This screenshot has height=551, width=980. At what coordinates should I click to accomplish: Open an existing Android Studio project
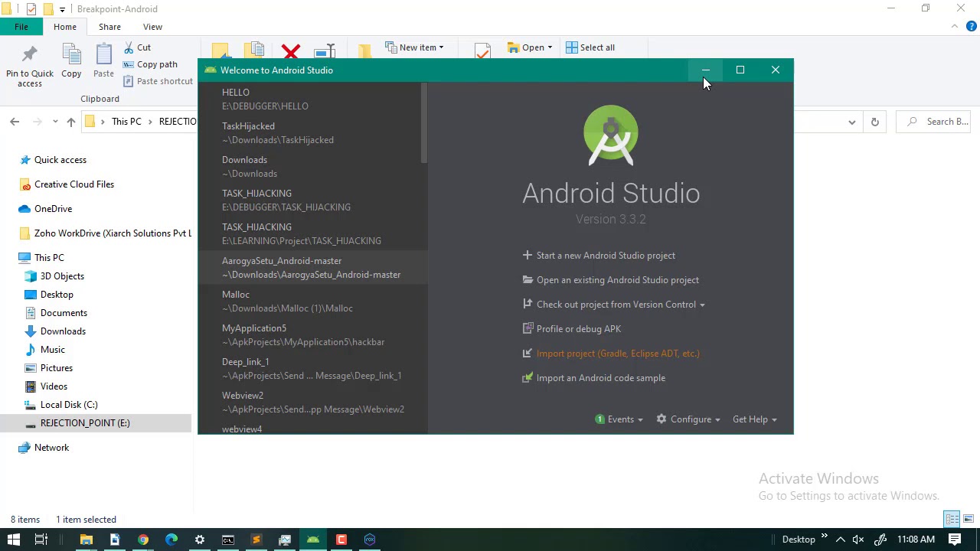pos(610,280)
